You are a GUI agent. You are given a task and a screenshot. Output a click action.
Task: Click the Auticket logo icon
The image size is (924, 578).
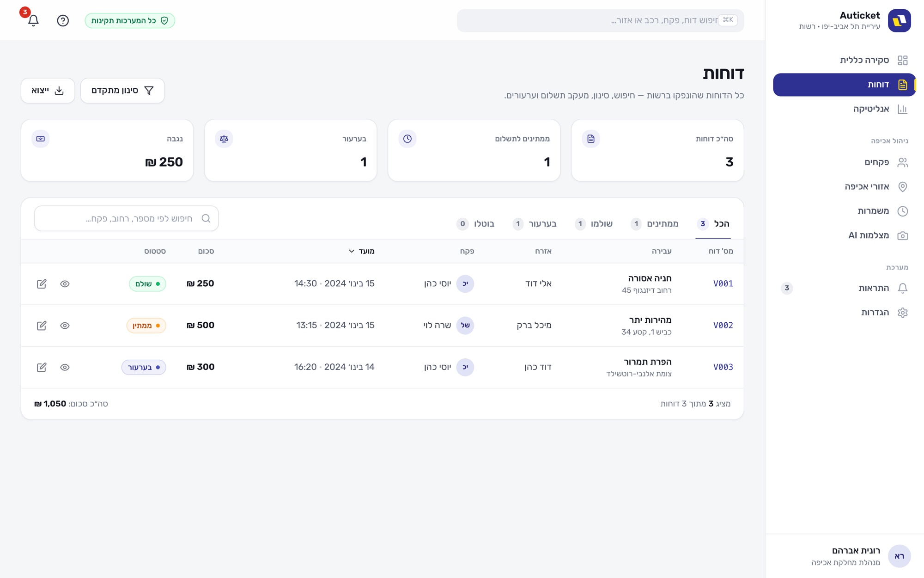click(899, 20)
